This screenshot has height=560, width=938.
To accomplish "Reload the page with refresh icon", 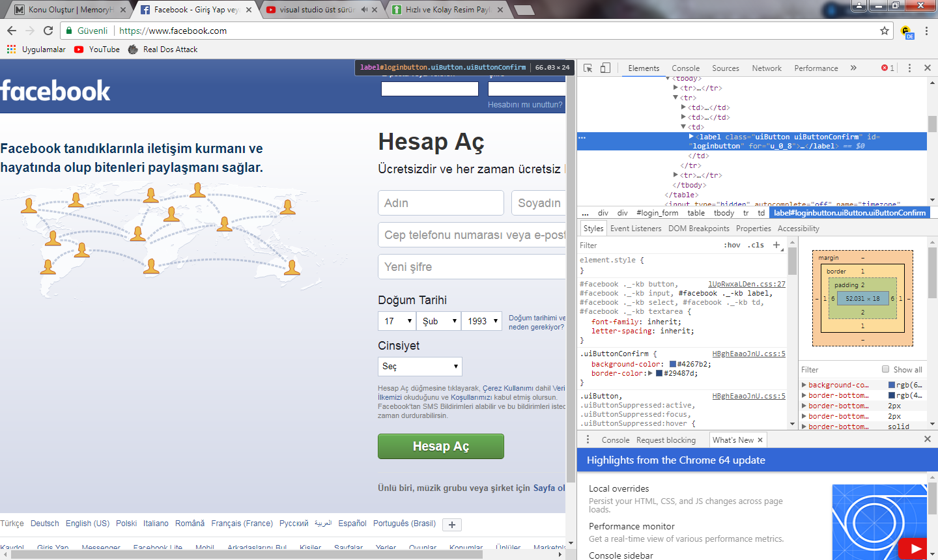I will point(48,31).
